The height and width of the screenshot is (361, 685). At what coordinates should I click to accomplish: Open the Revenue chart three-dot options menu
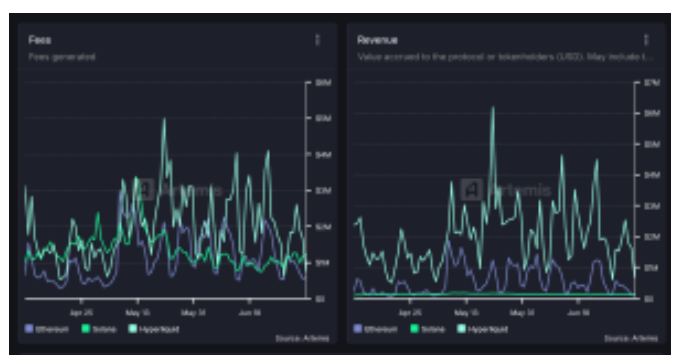[x=647, y=40]
